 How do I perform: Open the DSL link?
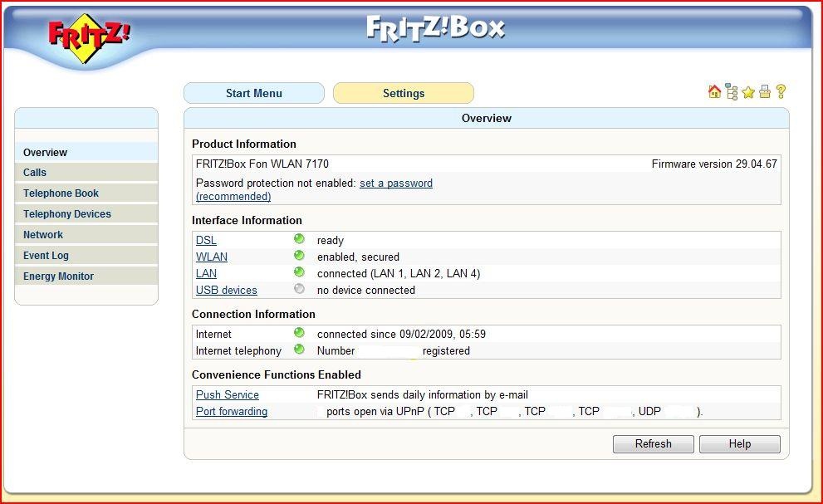click(x=206, y=241)
